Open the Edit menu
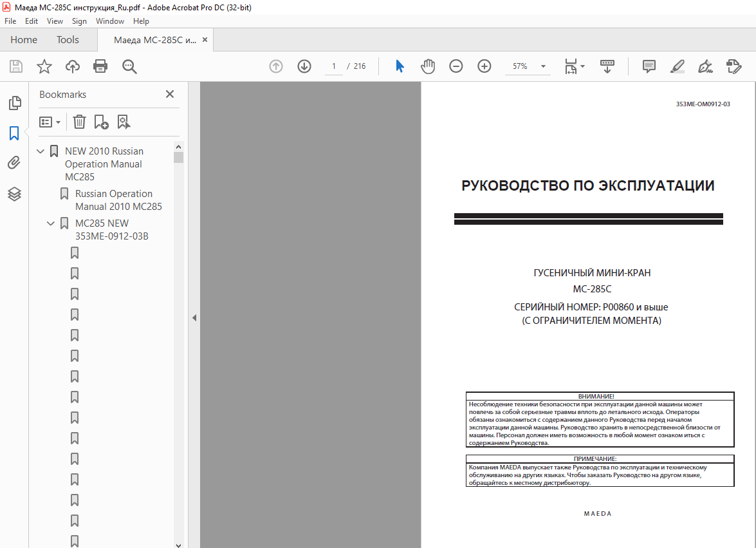 click(32, 21)
